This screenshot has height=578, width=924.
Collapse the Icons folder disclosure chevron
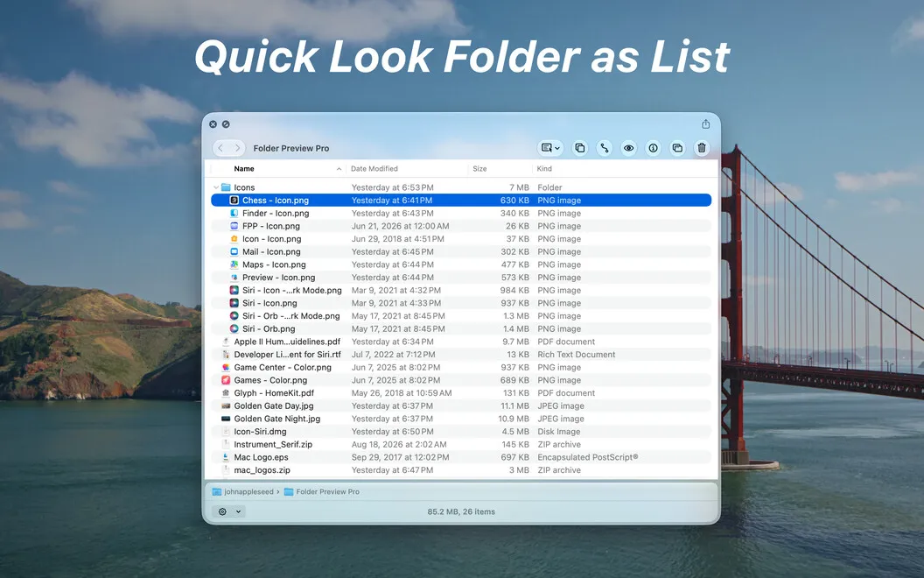click(x=215, y=187)
